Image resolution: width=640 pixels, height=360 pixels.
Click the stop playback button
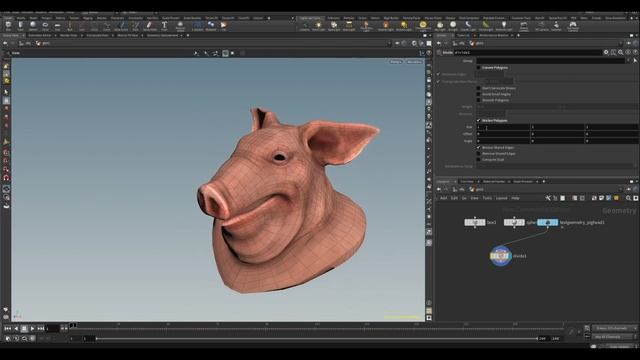pyautogui.click(x=24, y=328)
